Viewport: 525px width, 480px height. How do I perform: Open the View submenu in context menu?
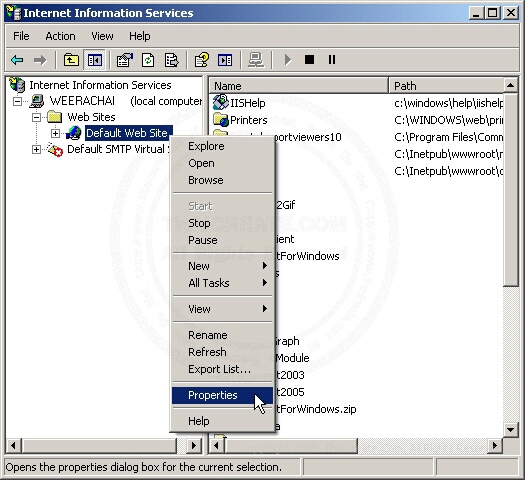223,309
